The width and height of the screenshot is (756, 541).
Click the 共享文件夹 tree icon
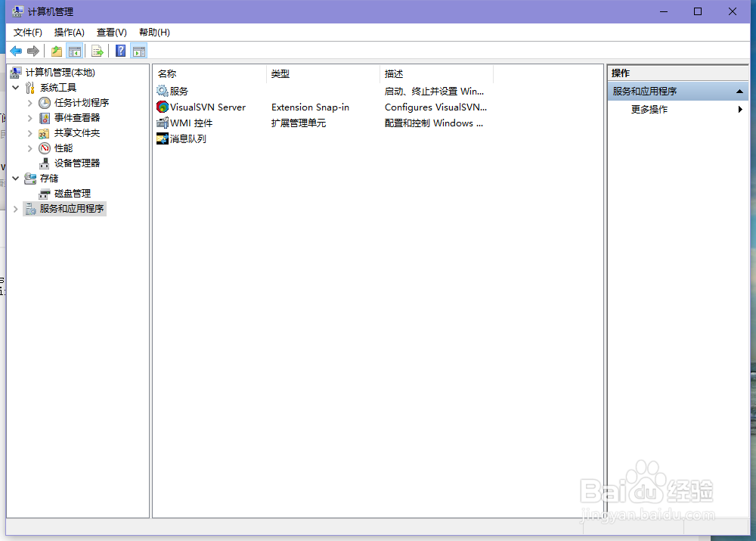45,132
